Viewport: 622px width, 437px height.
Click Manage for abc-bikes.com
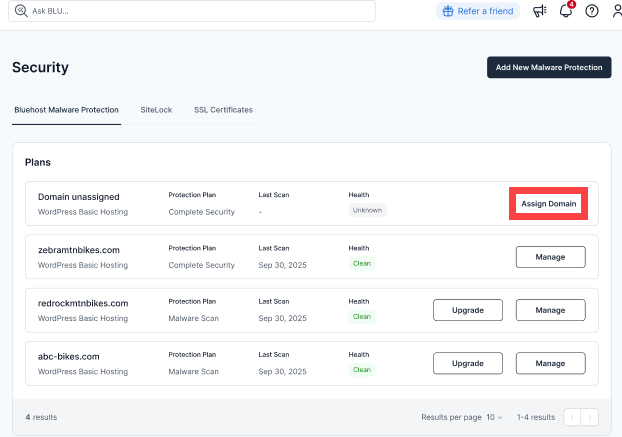551,363
